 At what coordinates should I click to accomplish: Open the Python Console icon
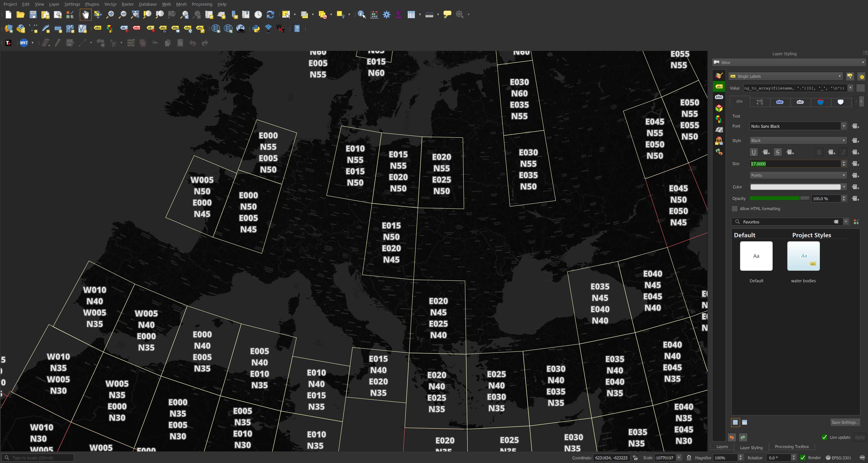point(256,29)
